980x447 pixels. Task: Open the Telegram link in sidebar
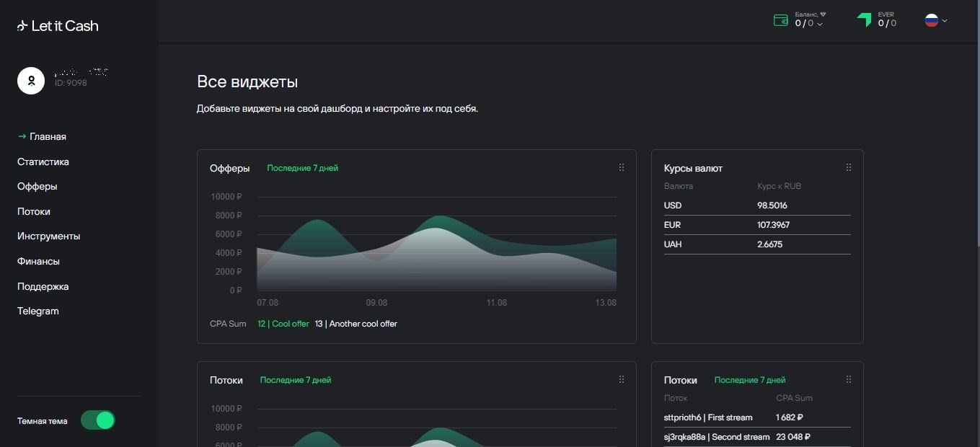38,311
